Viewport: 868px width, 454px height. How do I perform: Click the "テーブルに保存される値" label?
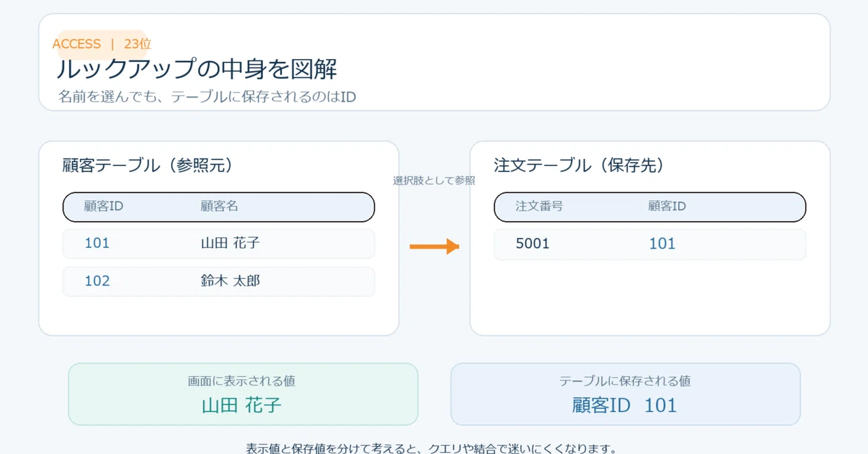pos(625,381)
